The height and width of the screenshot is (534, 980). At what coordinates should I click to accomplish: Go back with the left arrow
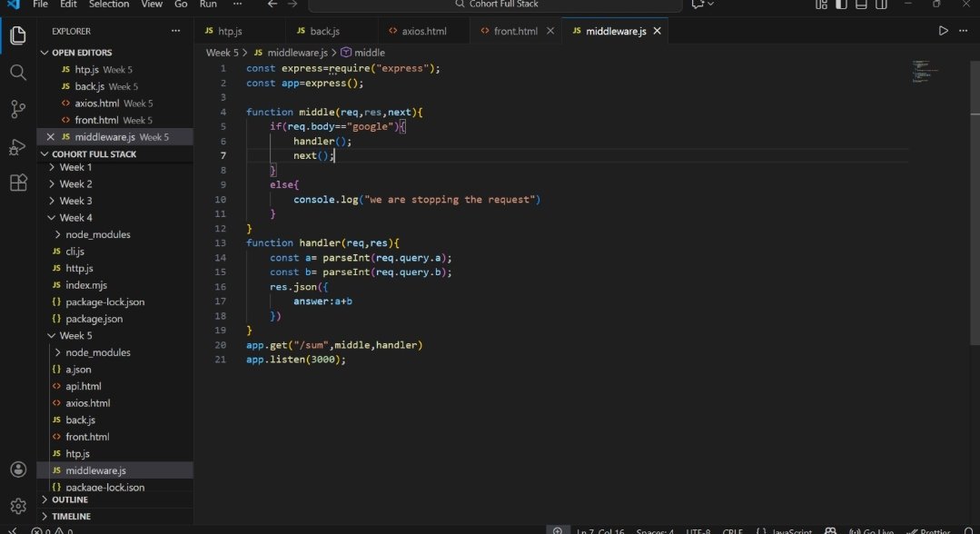(272, 5)
